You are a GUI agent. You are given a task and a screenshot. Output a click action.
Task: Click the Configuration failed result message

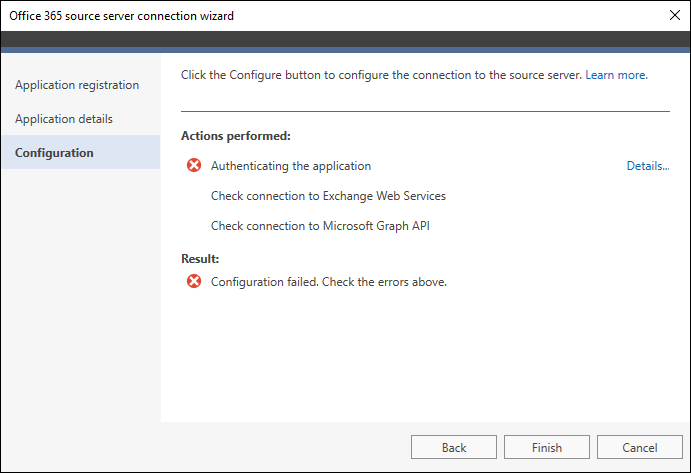coord(329,282)
